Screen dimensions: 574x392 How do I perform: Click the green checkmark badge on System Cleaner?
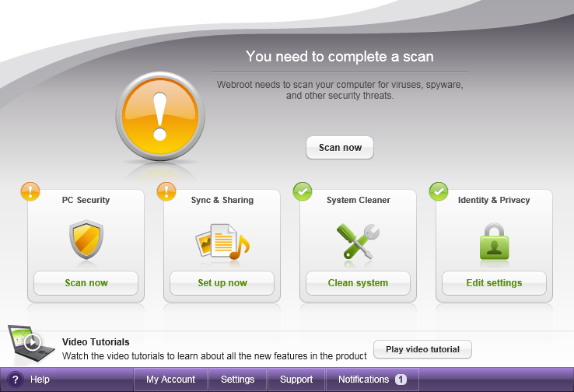click(303, 191)
